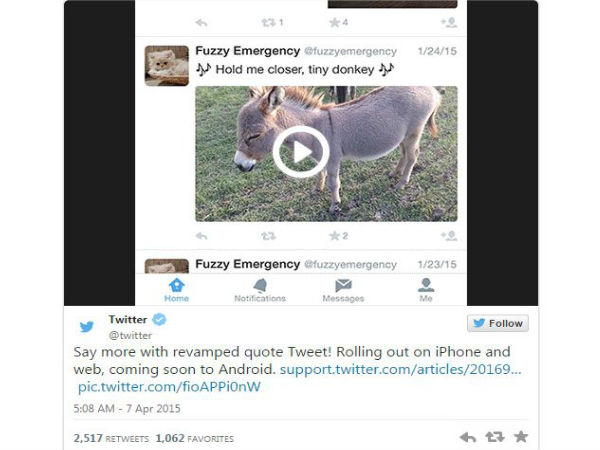Follow Fuzzy Emergency via donkey tweet add-user icon

click(449, 236)
